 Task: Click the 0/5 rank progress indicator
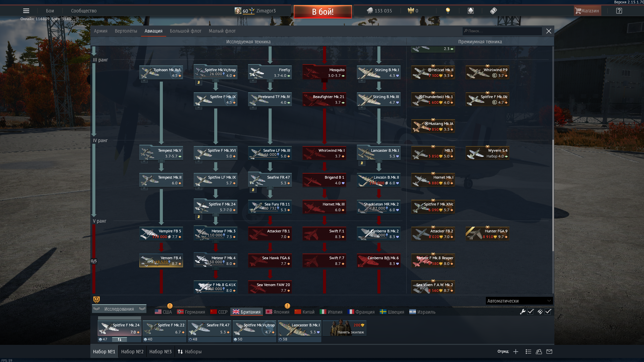coord(94,261)
